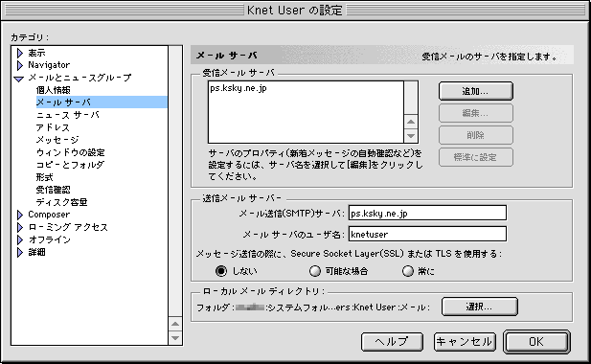Expand the Composer category
This screenshot has width=591, height=364.
pos(20,215)
